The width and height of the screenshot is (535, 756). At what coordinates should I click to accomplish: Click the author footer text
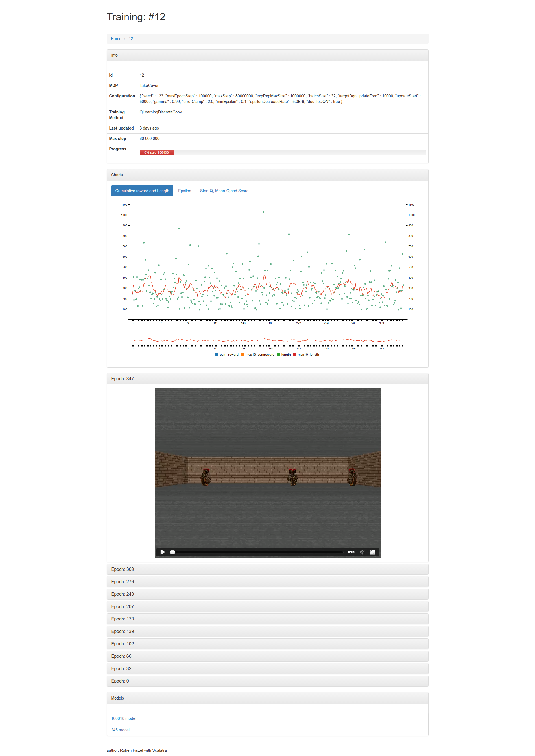tap(137, 750)
